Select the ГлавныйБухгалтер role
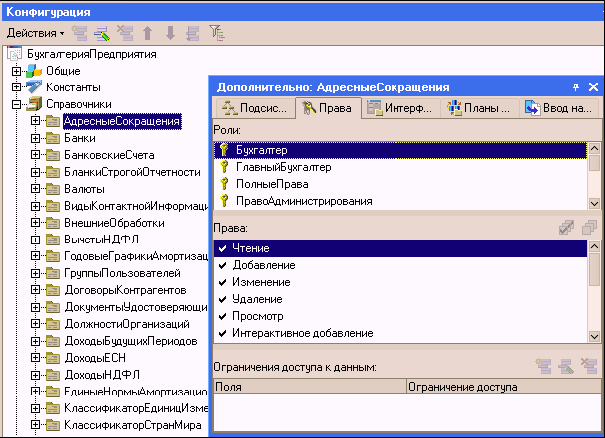Viewport: 605px width, 438px height. pos(284,167)
